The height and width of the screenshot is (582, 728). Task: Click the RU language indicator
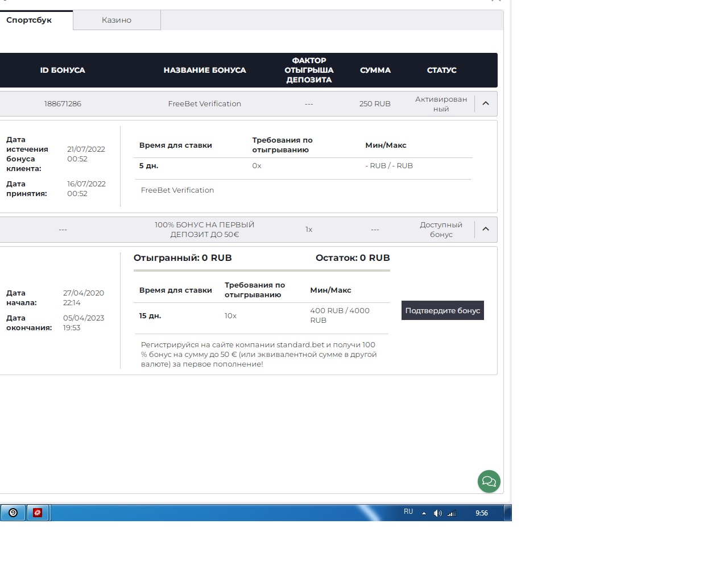pos(408,512)
